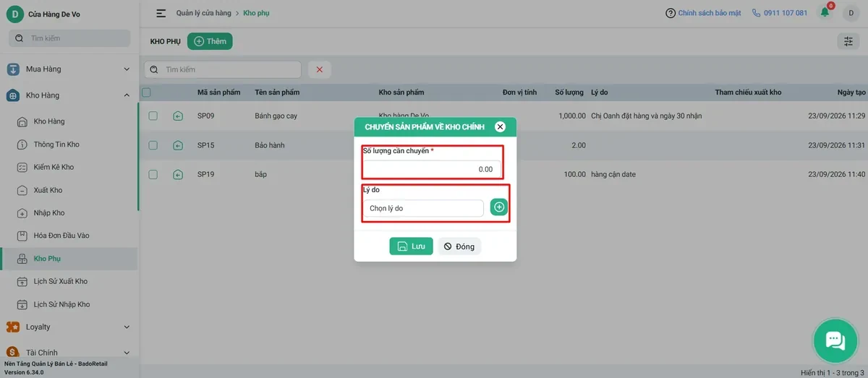Check the SP15 row checkbox
This screenshot has height=378, width=868.
click(153, 145)
